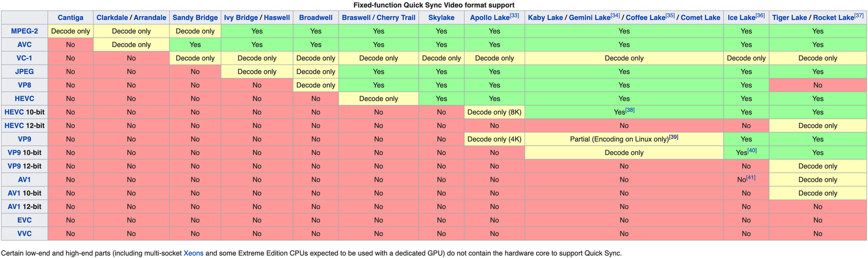The image size is (868, 258).
Task: Open citation 39 beside Partial Encoding on Linux
Action: pyautogui.click(x=674, y=137)
